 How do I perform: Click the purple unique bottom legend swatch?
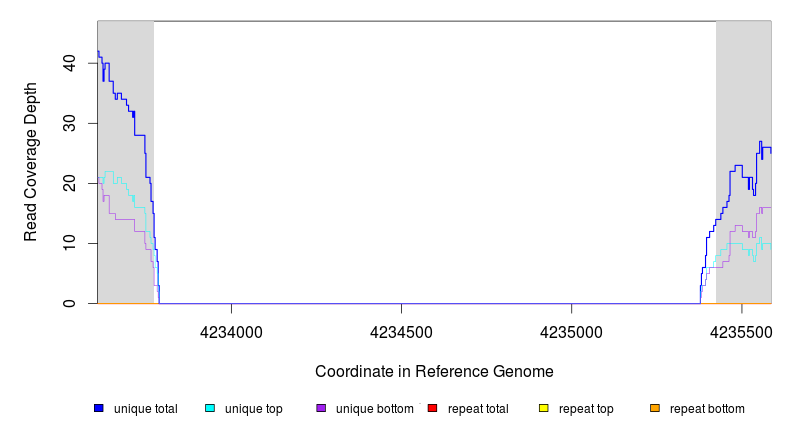tap(321, 408)
